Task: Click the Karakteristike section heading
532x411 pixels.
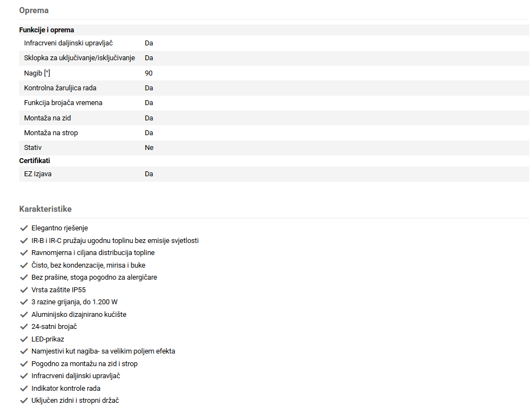Action: (45, 209)
